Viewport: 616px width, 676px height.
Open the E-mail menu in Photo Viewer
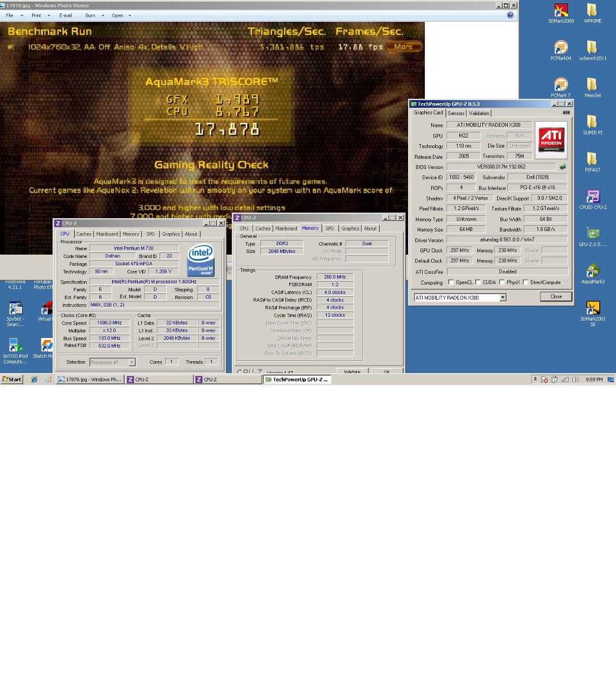pos(66,15)
